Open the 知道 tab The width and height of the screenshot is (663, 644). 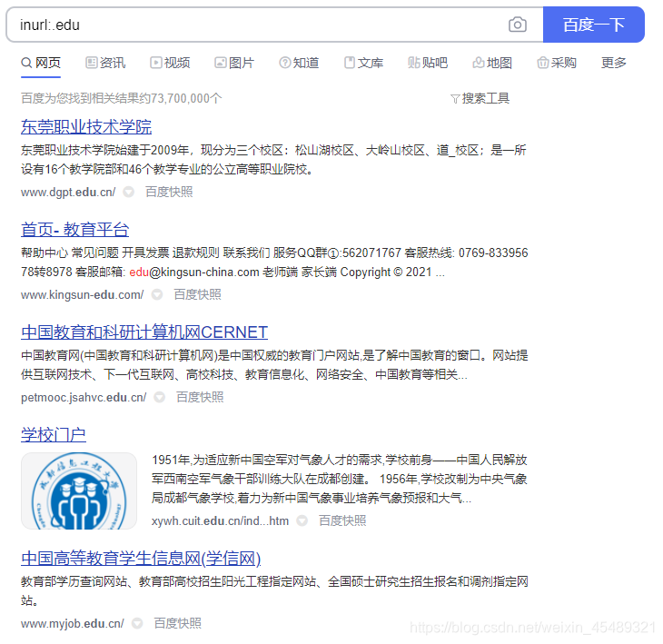pyautogui.click(x=299, y=63)
